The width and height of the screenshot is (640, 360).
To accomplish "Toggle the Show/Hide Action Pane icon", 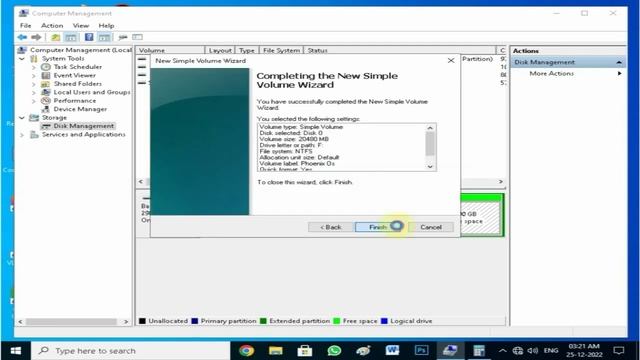I will [x=104, y=37].
